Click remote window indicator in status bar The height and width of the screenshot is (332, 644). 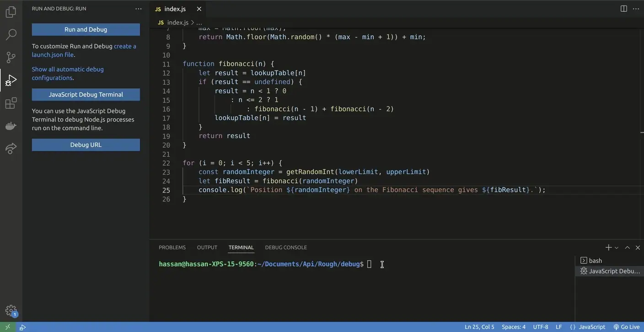(7, 327)
